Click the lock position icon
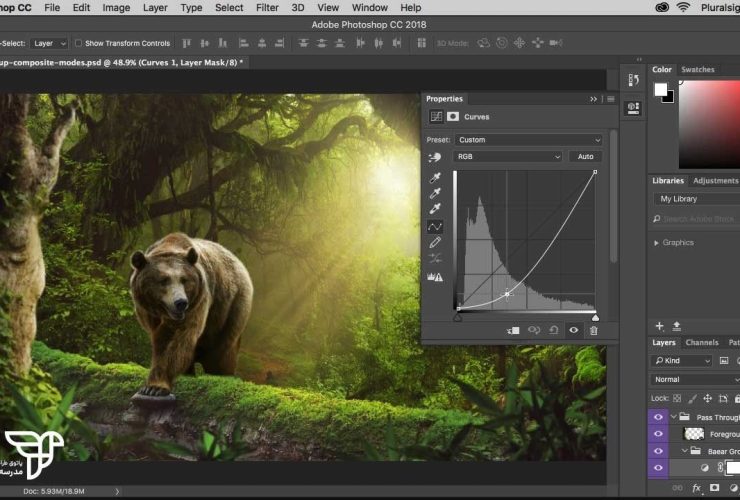 tap(707, 398)
